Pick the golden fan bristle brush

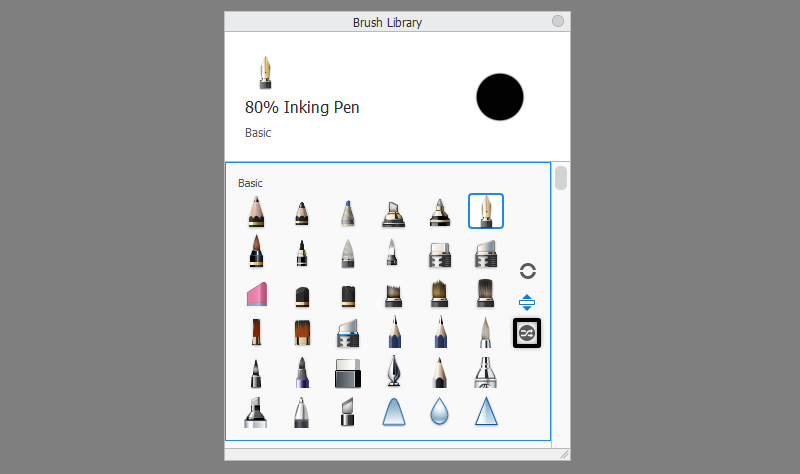[439, 293]
